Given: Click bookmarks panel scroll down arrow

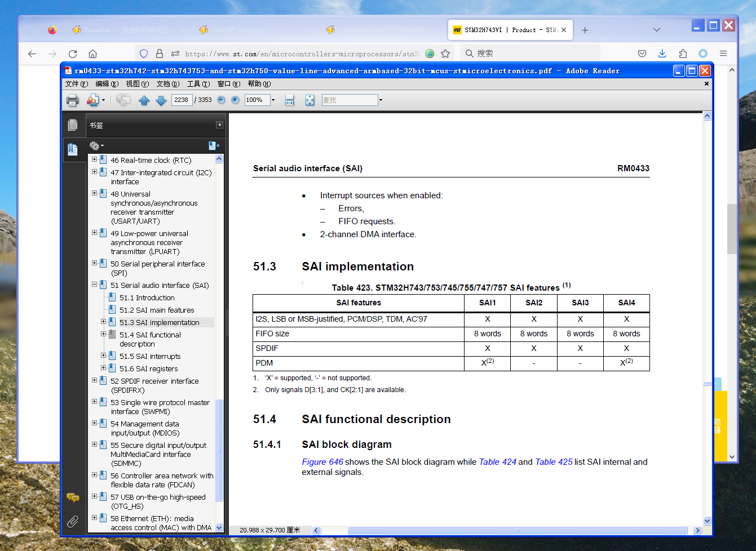Looking at the screenshot, I should [x=219, y=528].
